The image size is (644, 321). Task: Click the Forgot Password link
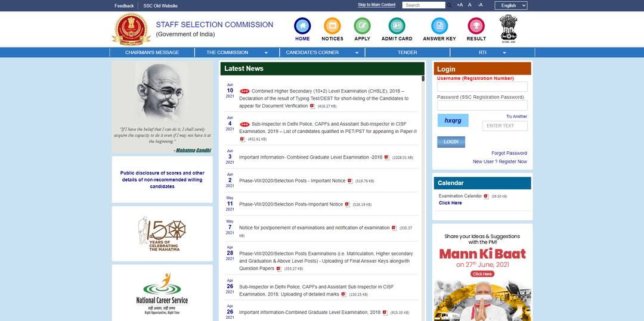coord(509,153)
